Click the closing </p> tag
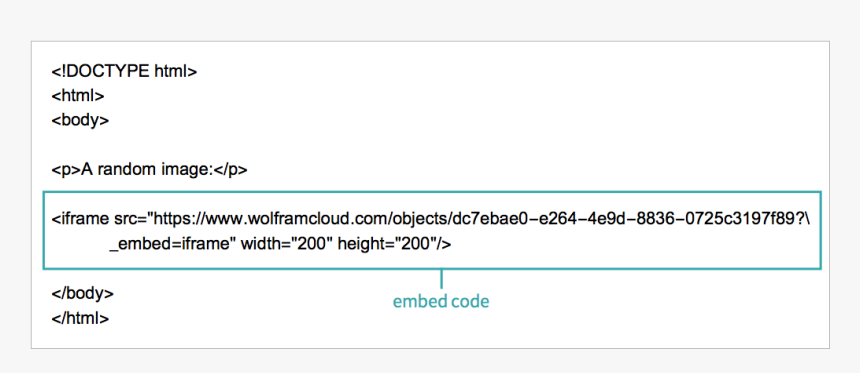 click(230, 171)
